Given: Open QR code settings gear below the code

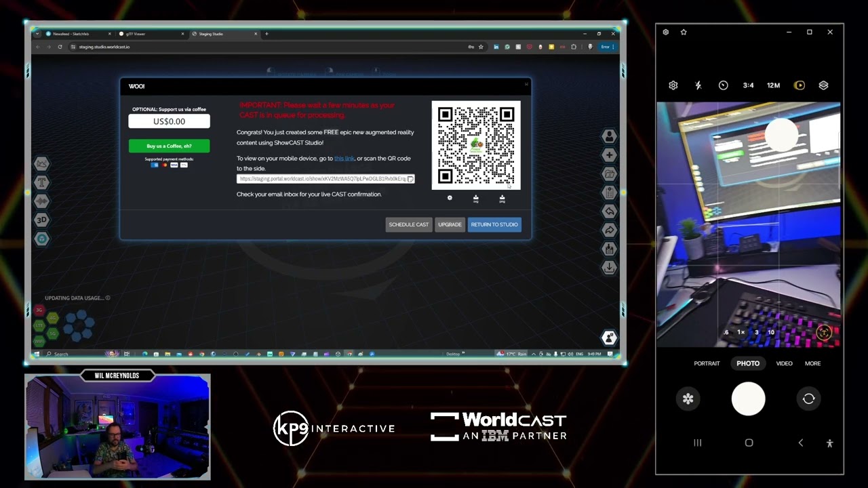Looking at the screenshot, I should click(x=450, y=198).
